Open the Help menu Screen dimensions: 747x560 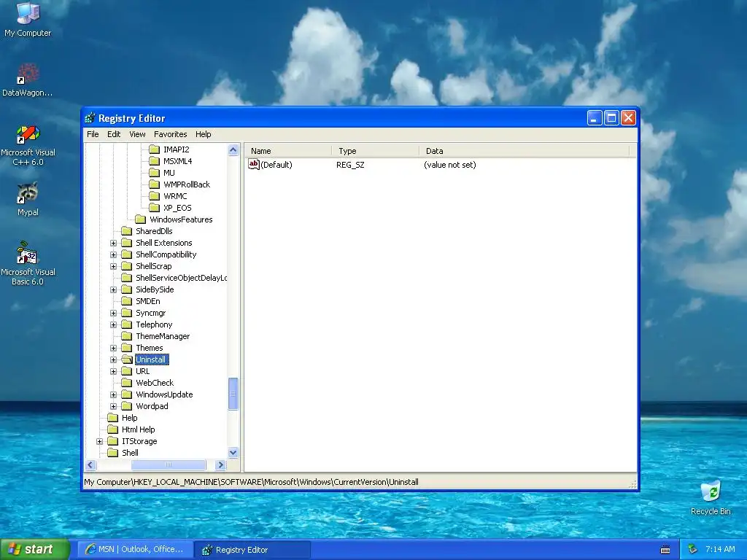[204, 134]
